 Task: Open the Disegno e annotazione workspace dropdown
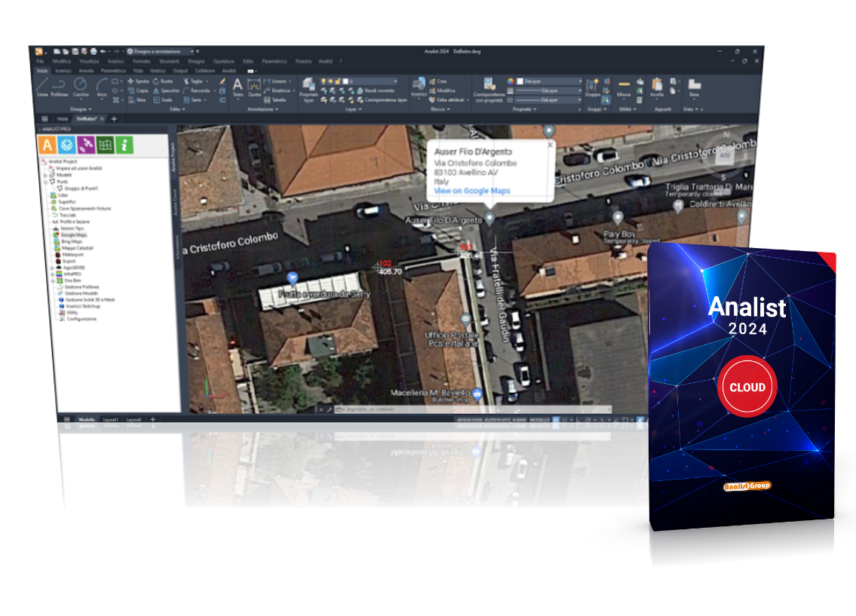point(161,51)
